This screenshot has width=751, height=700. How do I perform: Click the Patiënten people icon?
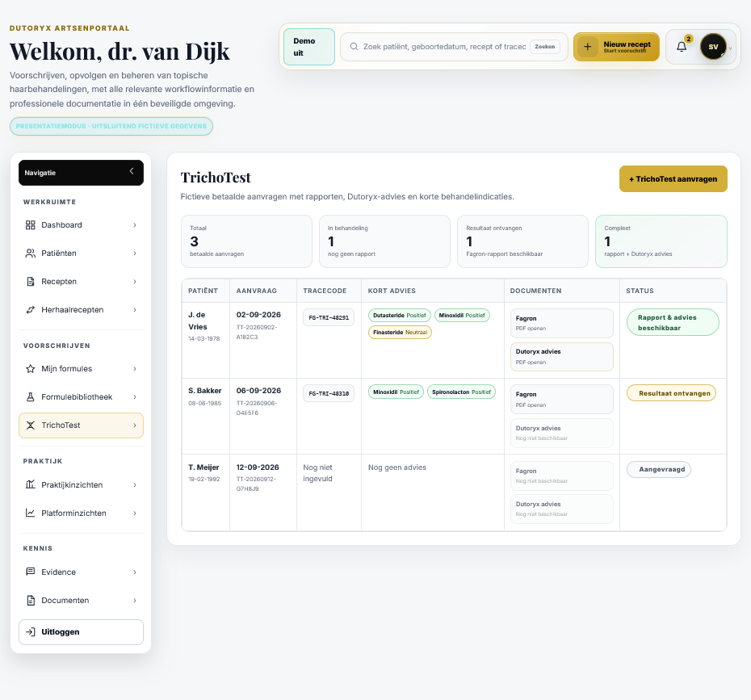click(x=30, y=254)
